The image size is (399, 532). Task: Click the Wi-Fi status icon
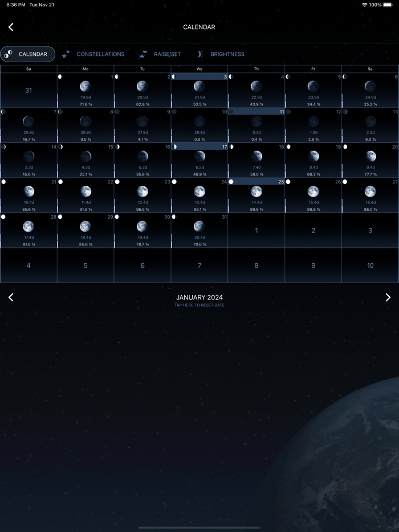pyautogui.click(x=365, y=5)
